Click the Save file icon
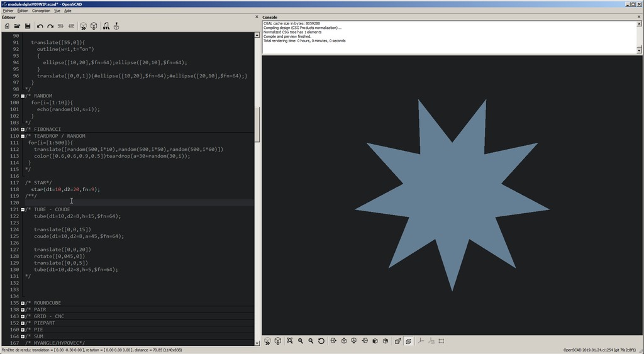 (28, 26)
